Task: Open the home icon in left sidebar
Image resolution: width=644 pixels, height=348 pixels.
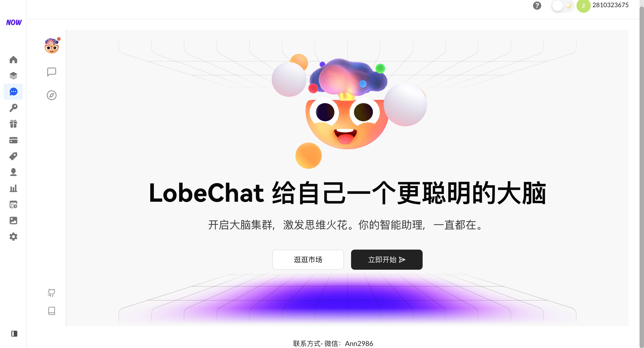Action: click(x=13, y=59)
